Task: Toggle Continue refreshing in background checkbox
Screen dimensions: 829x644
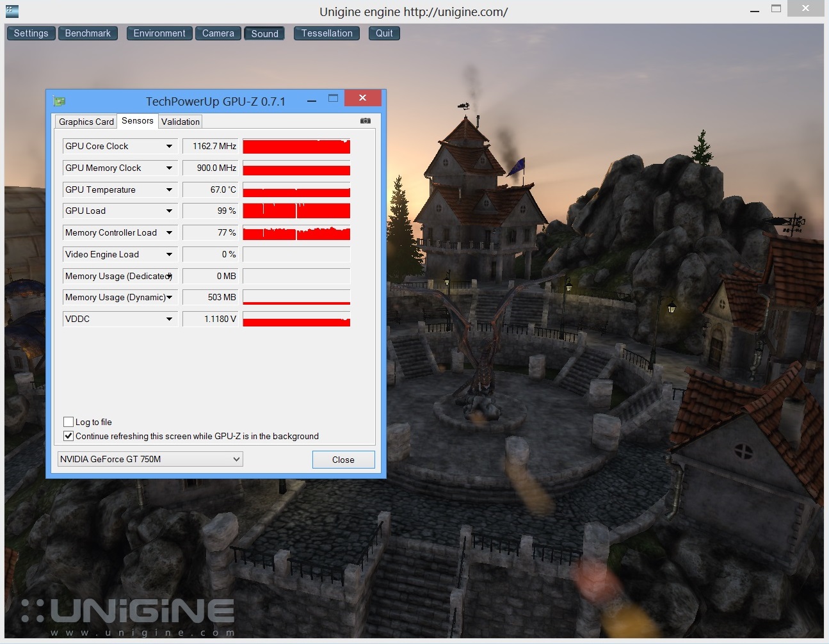Action: (x=68, y=436)
